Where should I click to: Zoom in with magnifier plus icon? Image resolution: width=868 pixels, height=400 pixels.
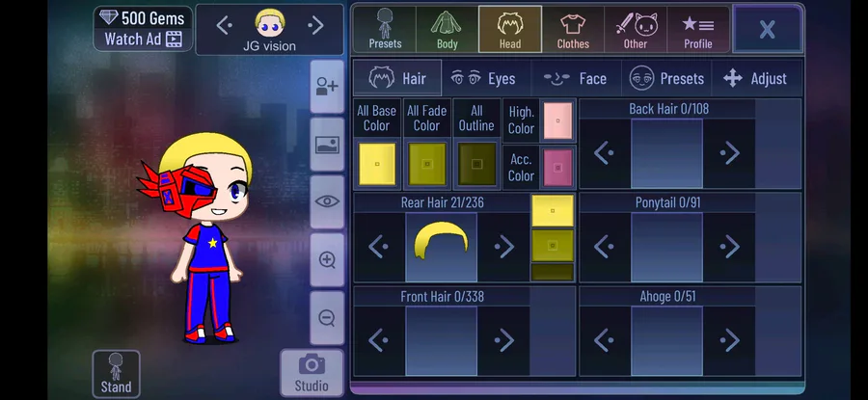click(327, 260)
